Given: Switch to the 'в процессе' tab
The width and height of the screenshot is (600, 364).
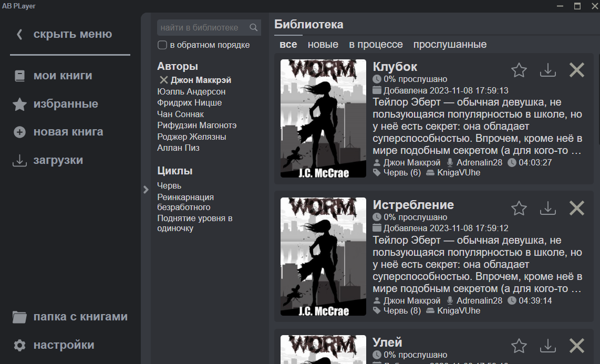Looking at the screenshot, I should coord(376,44).
